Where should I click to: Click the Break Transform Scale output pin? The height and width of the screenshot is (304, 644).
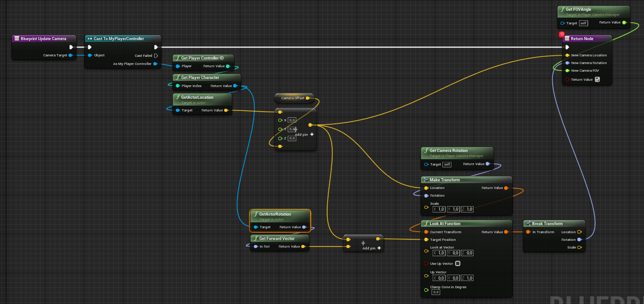(580, 248)
